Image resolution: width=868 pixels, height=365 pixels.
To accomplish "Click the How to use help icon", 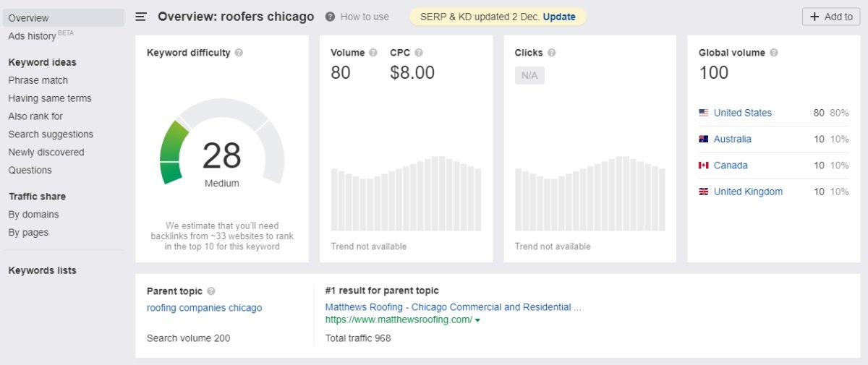I will [x=330, y=17].
